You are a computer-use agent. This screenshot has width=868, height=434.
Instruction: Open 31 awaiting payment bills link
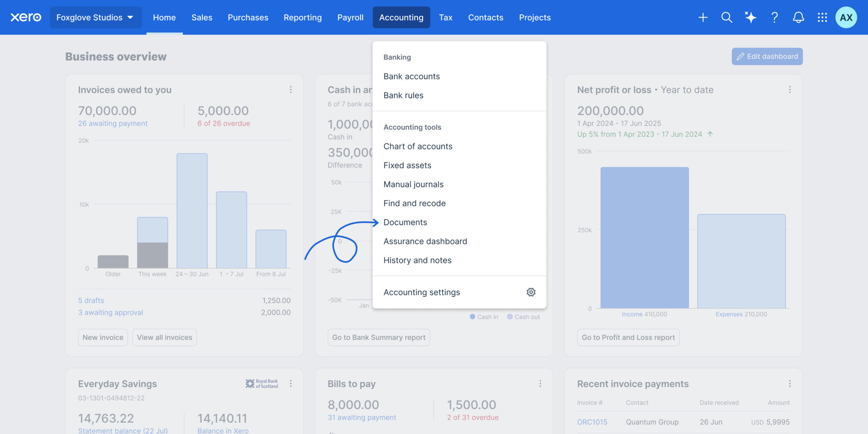tap(362, 417)
